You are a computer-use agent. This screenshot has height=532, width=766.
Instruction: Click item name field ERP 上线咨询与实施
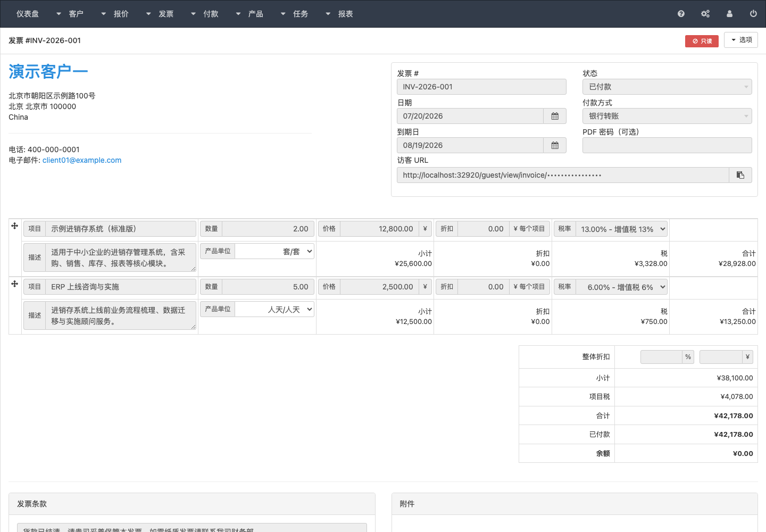pyautogui.click(x=121, y=287)
